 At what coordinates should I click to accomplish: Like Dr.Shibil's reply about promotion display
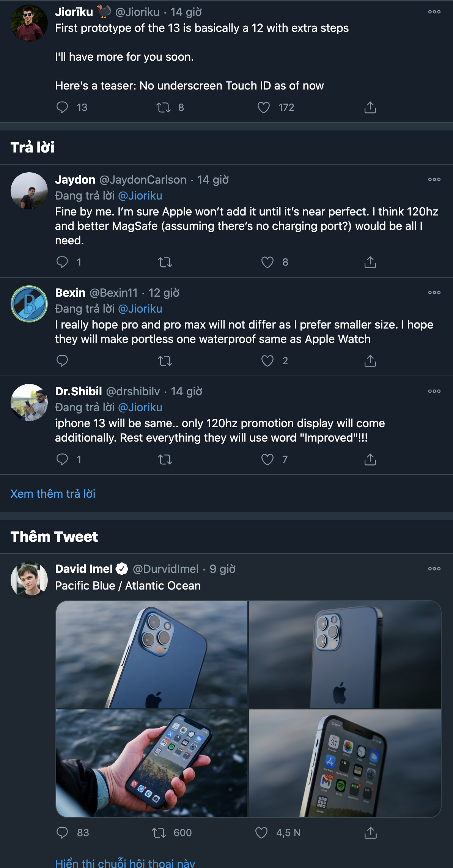tap(267, 459)
